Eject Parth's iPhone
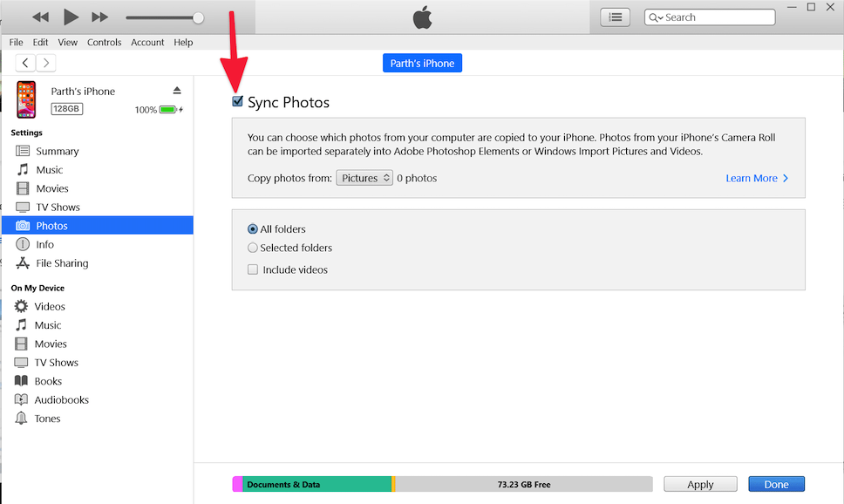The image size is (844, 504). pos(177,91)
